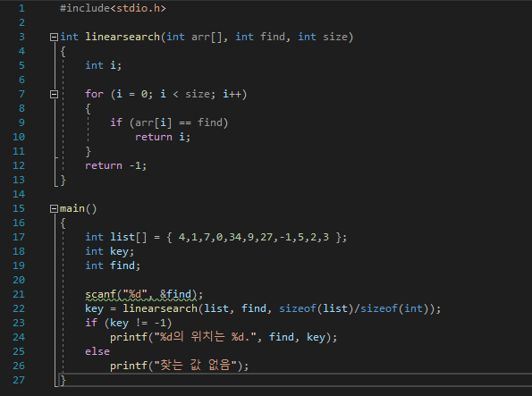The width and height of the screenshot is (532, 396).
Task: Click 'if (key != -1)' on line 23
Action: coord(128,323)
